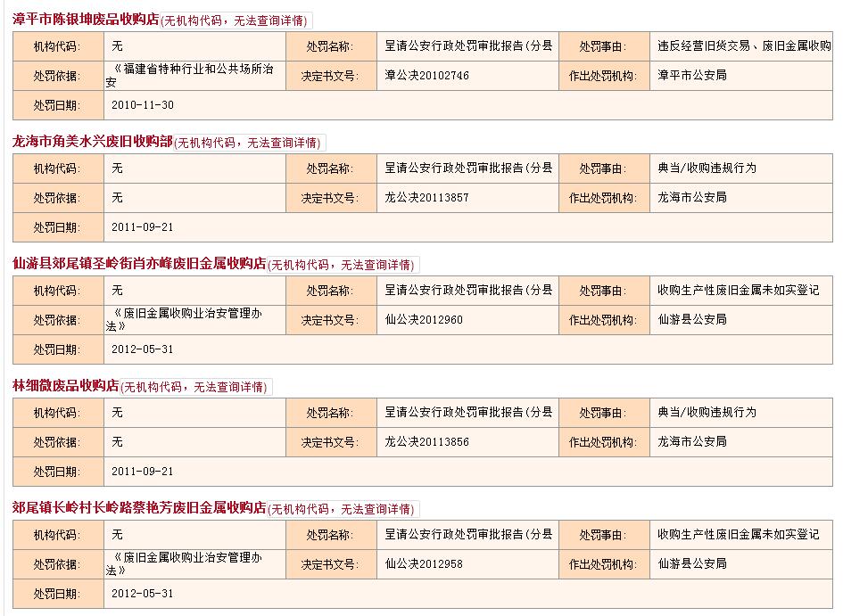Select decision number 仙公决2012960
The width and height of the screenshot is (843, 616).
(x=424, y=319)
